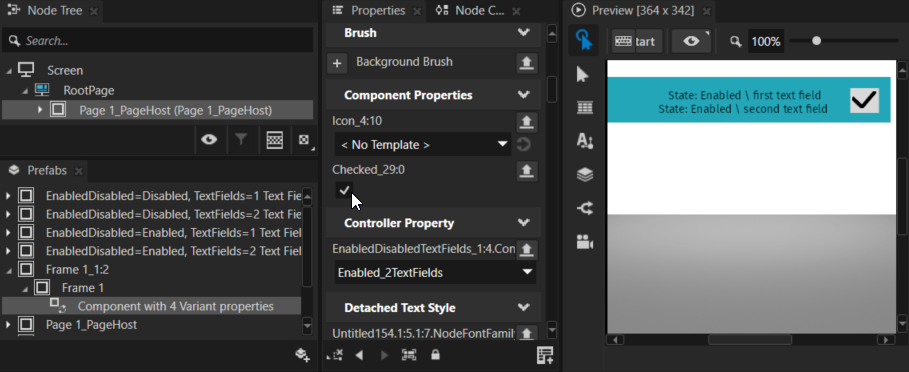The width and height of the screenshot is (909, 372).
Task: Collapse the Component Properties section
Action: click(523, 95)
